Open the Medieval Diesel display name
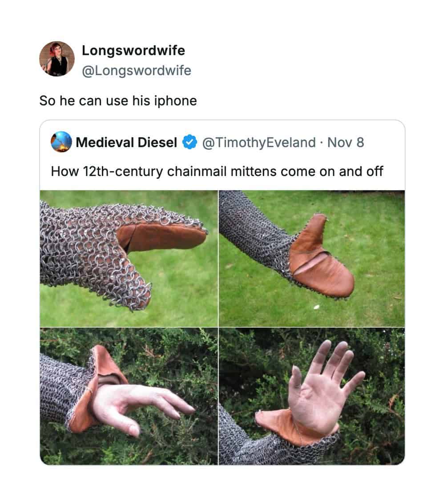Image resolution: width=443 pixels, height=504 pixels. [126, 143]
